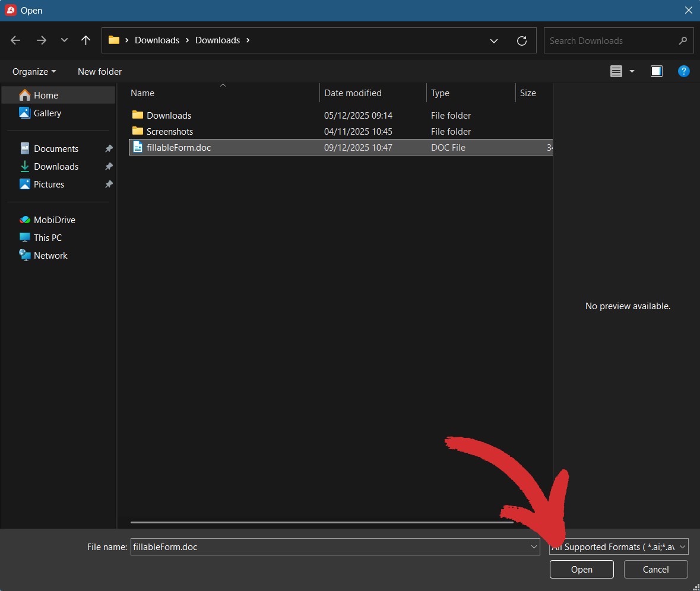This screenshot has width=700, height=591.
Task: Select the fillableForm.doc file
Action: tap(179, 148)
